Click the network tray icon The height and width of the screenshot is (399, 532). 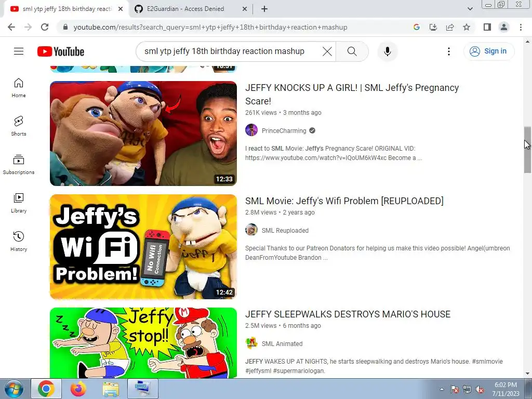point(467,389)
